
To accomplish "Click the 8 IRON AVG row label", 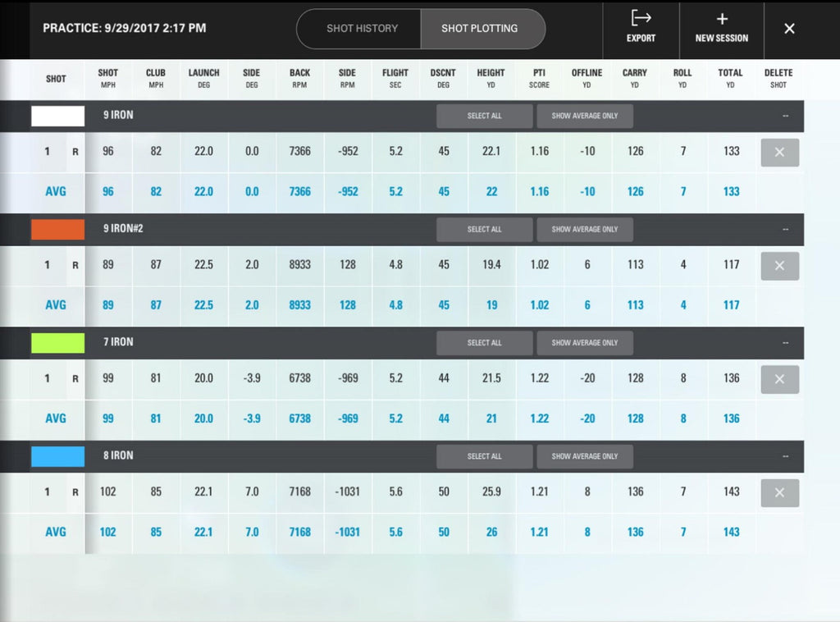I will (x=56, y=532).
